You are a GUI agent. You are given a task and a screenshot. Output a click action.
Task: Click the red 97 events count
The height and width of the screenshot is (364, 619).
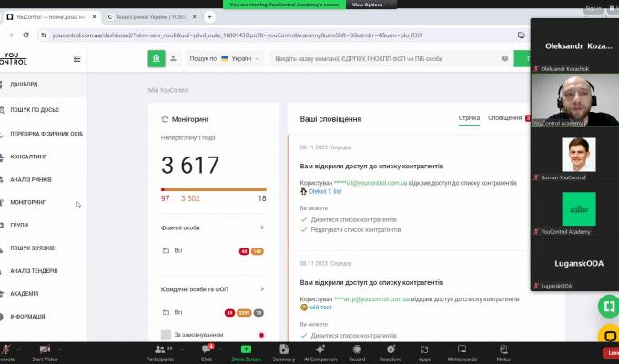pos(165,198)
